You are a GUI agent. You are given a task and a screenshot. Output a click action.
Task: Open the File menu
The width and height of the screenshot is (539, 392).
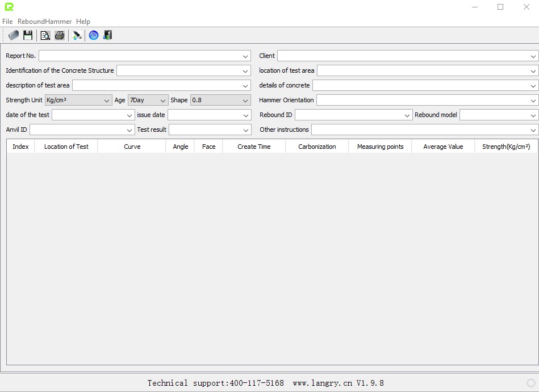click(x=7, y=22)
